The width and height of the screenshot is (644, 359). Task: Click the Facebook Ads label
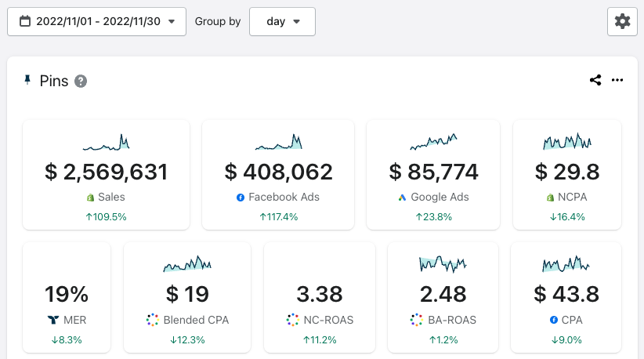click(284, 198)
